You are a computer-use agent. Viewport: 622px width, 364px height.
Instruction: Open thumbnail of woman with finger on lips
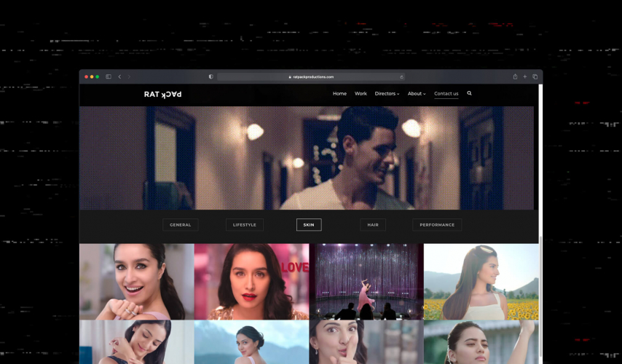point(366,342)
